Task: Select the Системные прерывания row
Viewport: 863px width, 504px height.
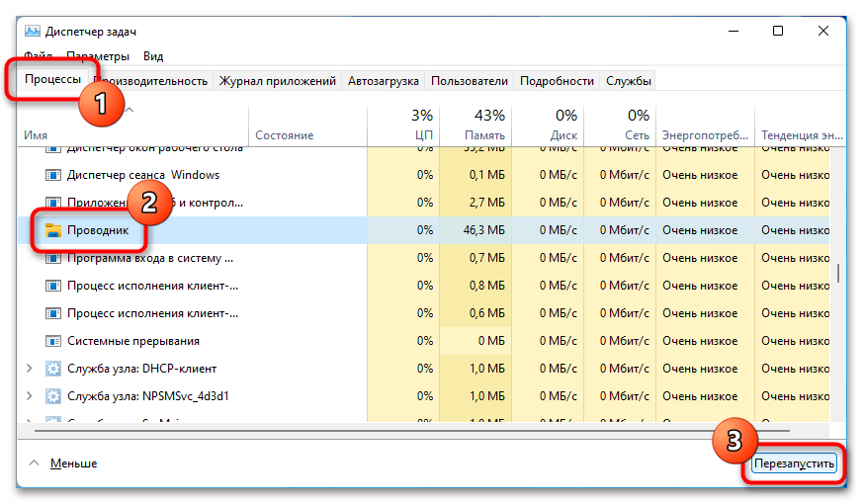Action: coord(424,341)
